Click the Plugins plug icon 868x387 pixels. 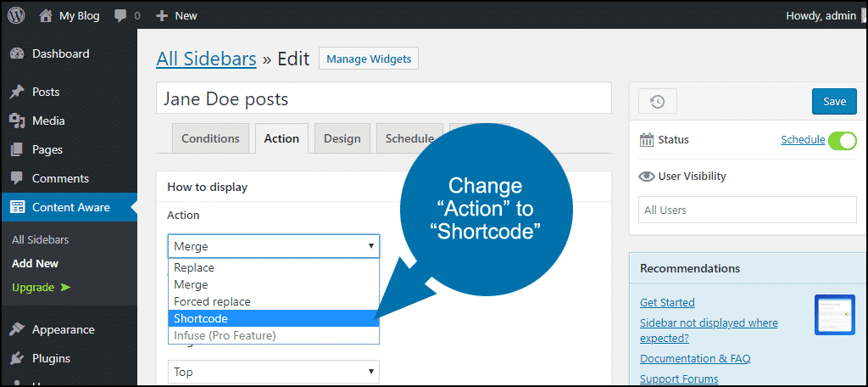(x=17, y=358)
